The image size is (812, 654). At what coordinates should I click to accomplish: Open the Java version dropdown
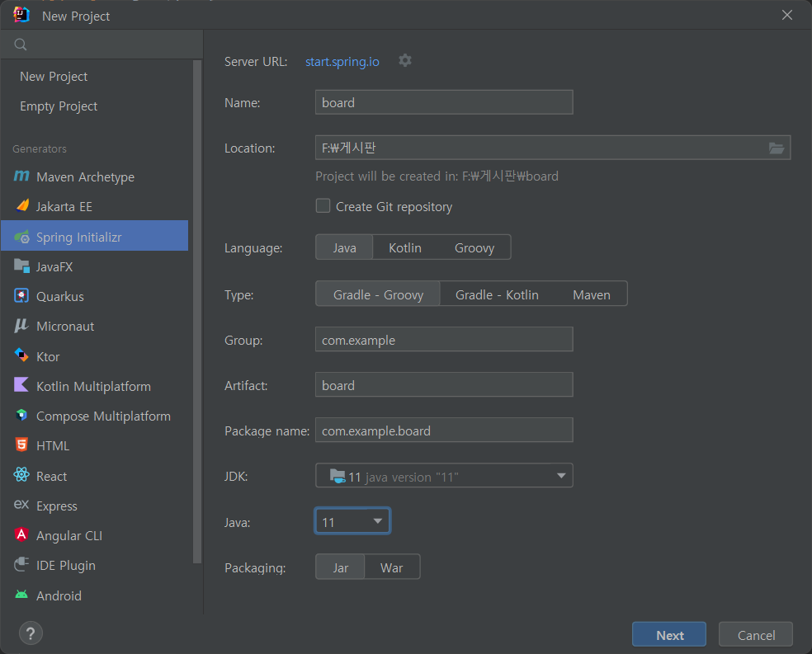click(x=352, y=521)
